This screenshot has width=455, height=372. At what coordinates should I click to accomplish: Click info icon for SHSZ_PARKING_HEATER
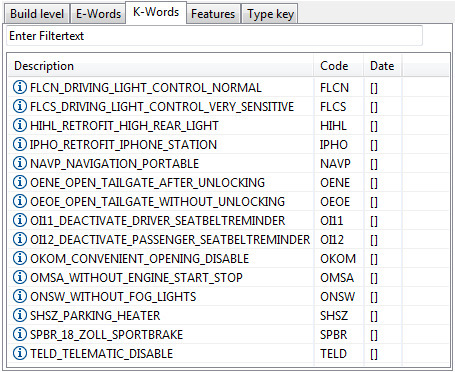[20, 315]
